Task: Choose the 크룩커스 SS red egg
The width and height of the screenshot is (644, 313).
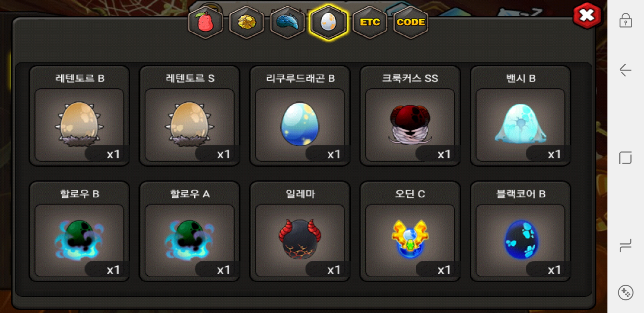Action: pos(410,116)
